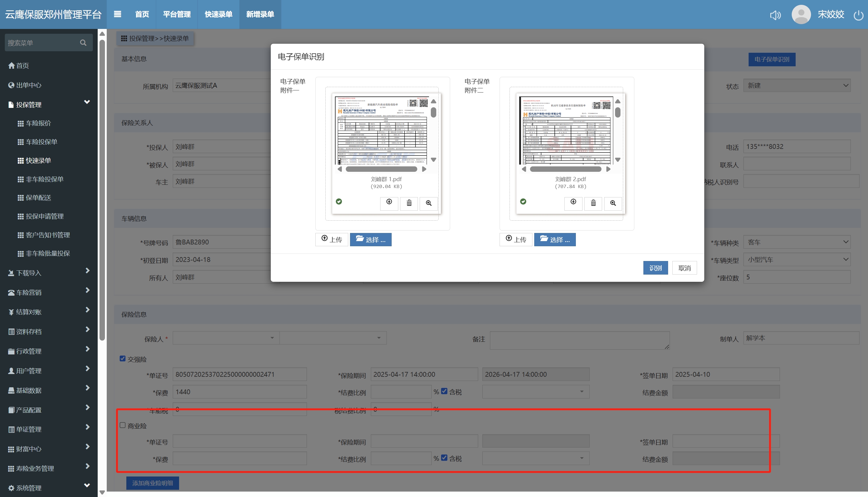Enable the 商业险 checkbox
Image resolution: width=868 pixels, height=497 pixels.
click(123, 425)
